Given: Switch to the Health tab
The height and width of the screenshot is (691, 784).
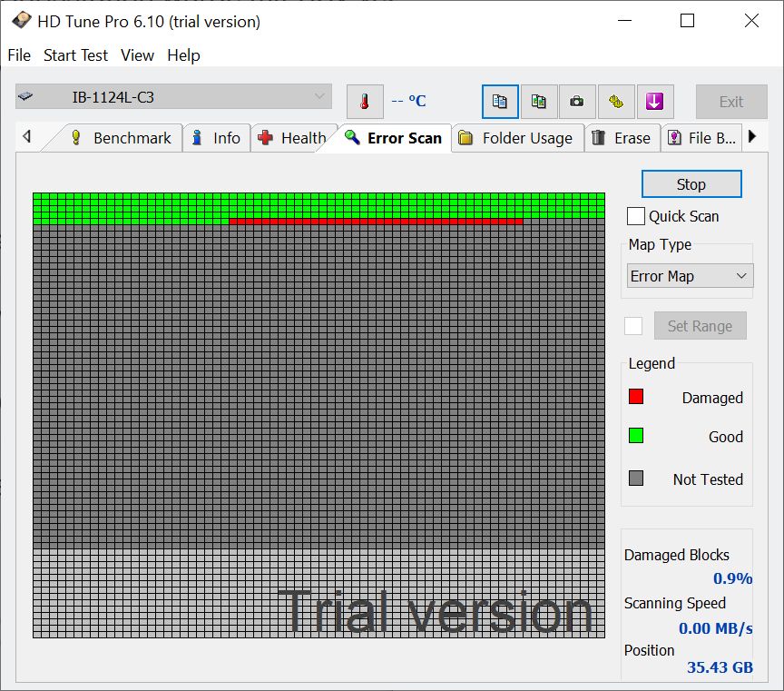Looking at the screenshot, I should (292, 138).
